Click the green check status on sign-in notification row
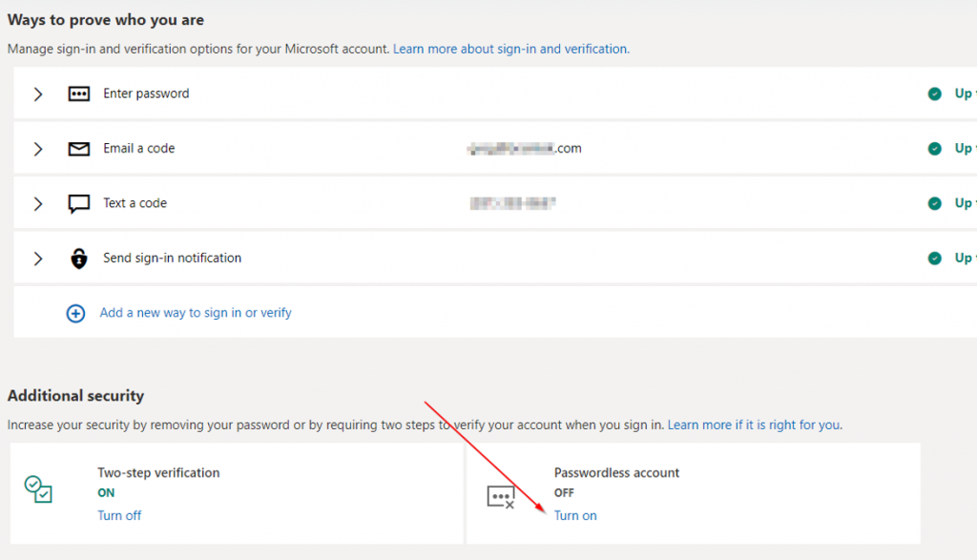 (934, 259)
